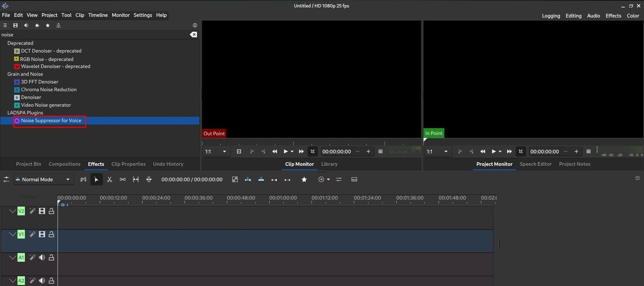This screenshot has height=286, width=644.
Task: Mute the A1 audio track
Action: (x=42, y=257)
